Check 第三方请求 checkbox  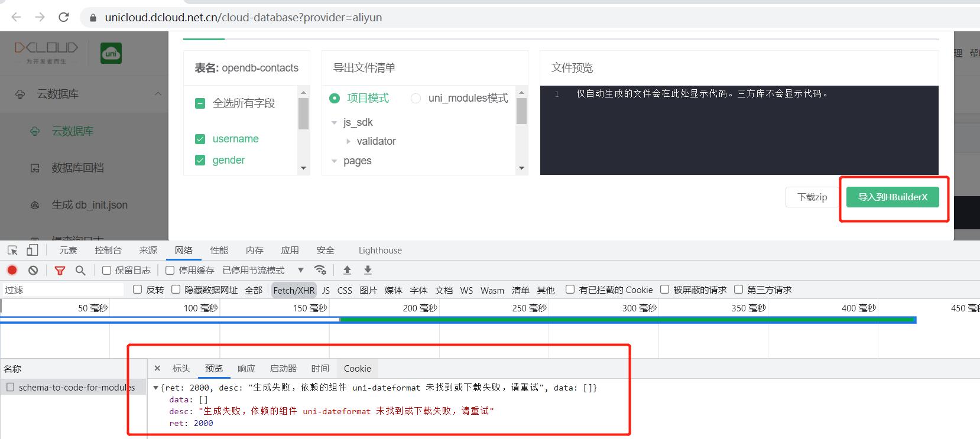[x=738, y=289]
